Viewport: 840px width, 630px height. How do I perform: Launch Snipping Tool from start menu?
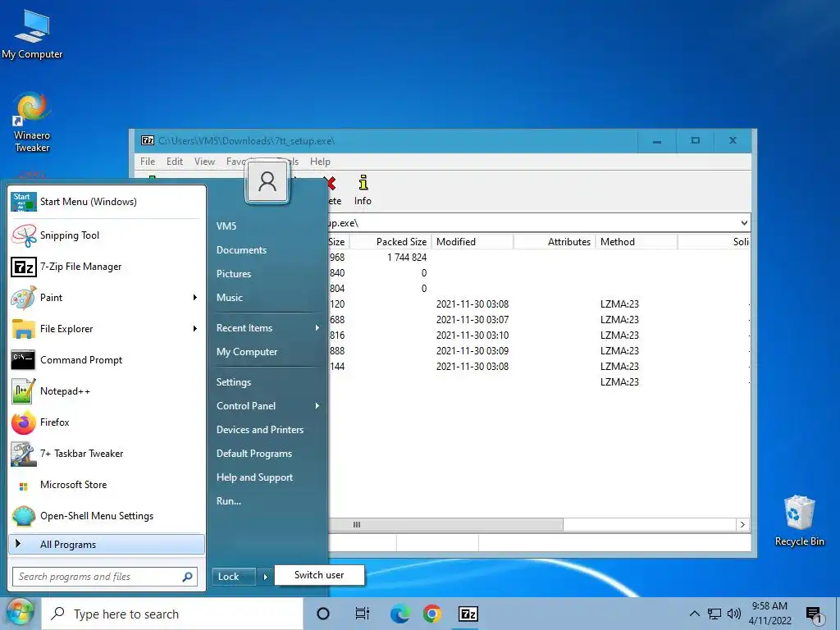[106, 235]
